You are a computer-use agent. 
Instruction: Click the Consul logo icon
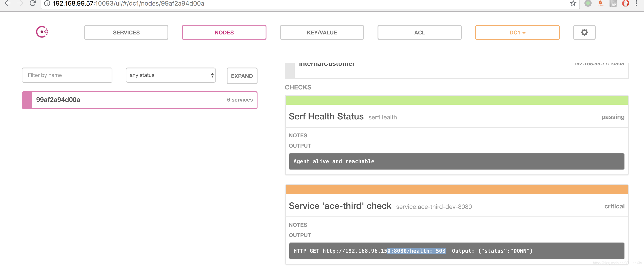pyautogui.click(x=42, y=32)
